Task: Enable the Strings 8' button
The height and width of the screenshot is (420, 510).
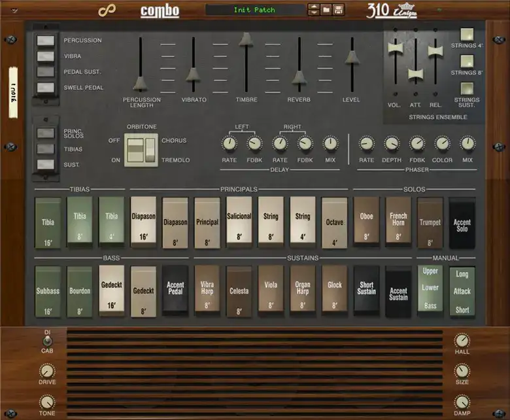Action: coord(467,61)
